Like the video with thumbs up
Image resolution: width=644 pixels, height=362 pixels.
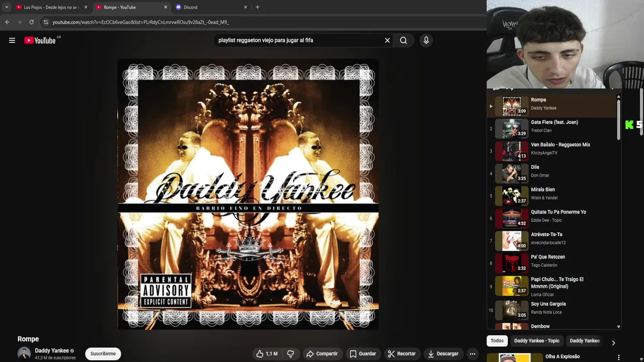[267, 353]
